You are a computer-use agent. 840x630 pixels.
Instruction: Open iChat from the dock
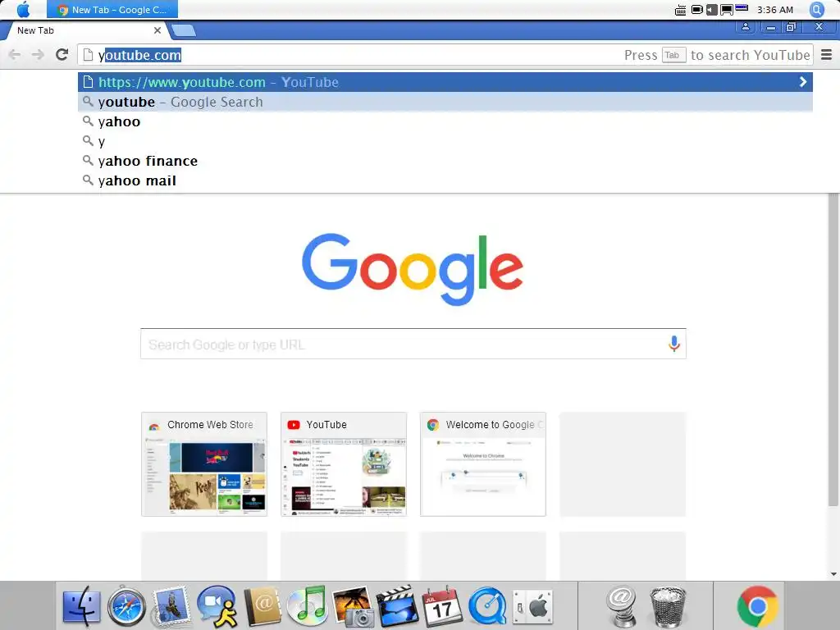click(217, 607)
